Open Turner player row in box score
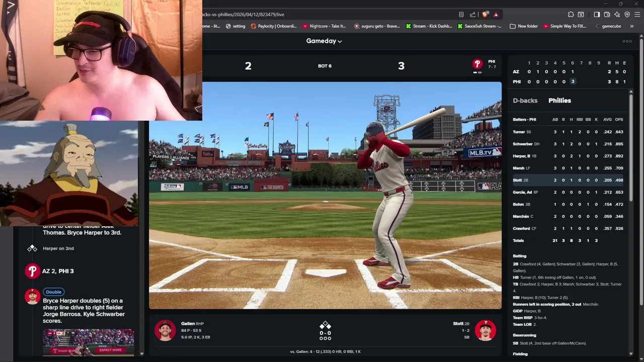This screenshot has height=362, width=644. tap(569, 132)
